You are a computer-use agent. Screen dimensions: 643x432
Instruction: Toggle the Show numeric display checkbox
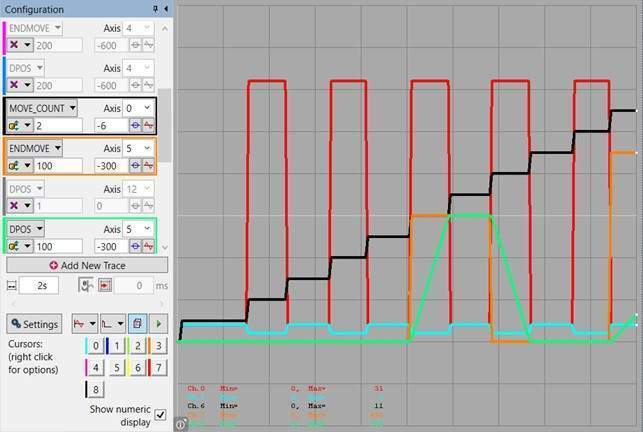[160, 415]
